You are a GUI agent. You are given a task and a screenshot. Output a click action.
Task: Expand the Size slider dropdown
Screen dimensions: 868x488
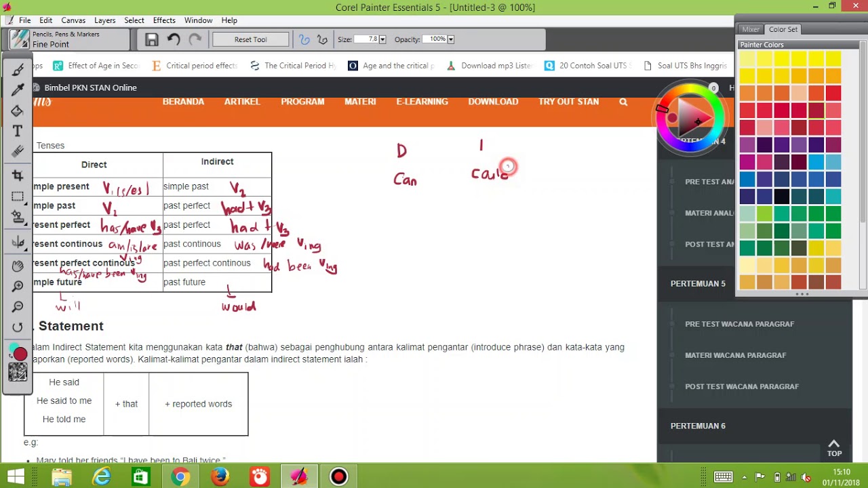(382, 39)
